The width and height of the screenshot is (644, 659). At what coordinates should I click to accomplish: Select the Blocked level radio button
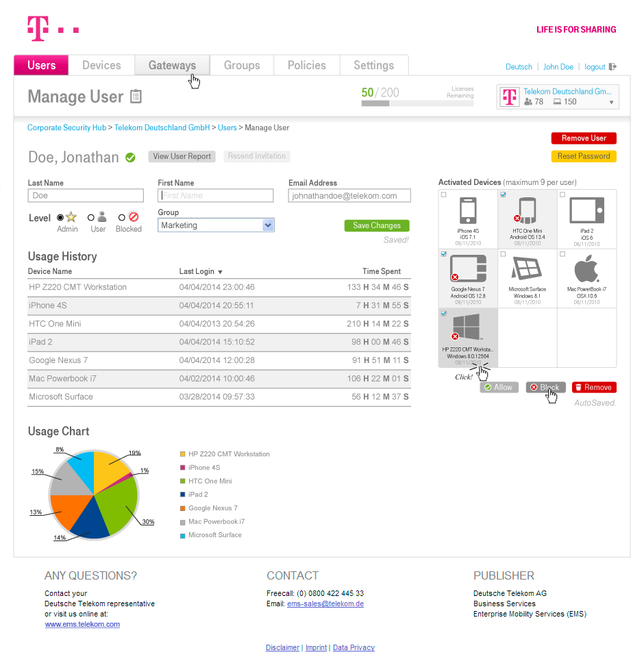[121, 217]
